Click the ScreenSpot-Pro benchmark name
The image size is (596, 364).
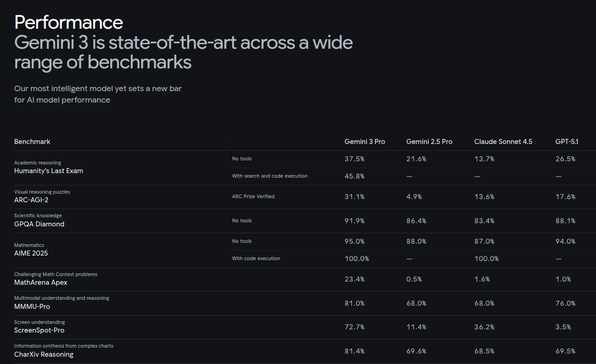39,330
